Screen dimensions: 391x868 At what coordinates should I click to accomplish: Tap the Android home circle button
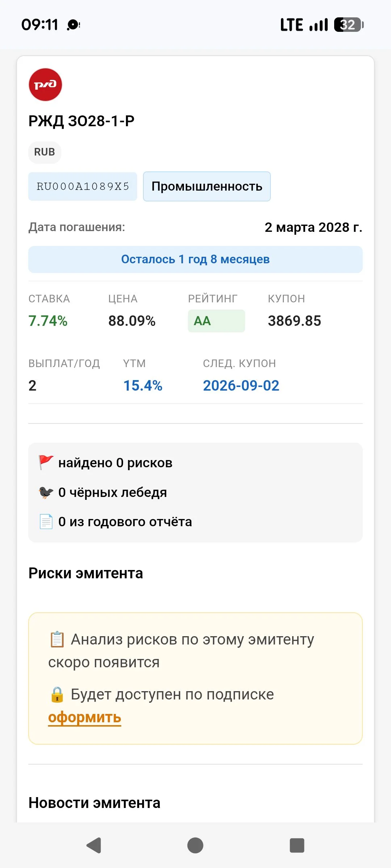(x=195, y=845)
